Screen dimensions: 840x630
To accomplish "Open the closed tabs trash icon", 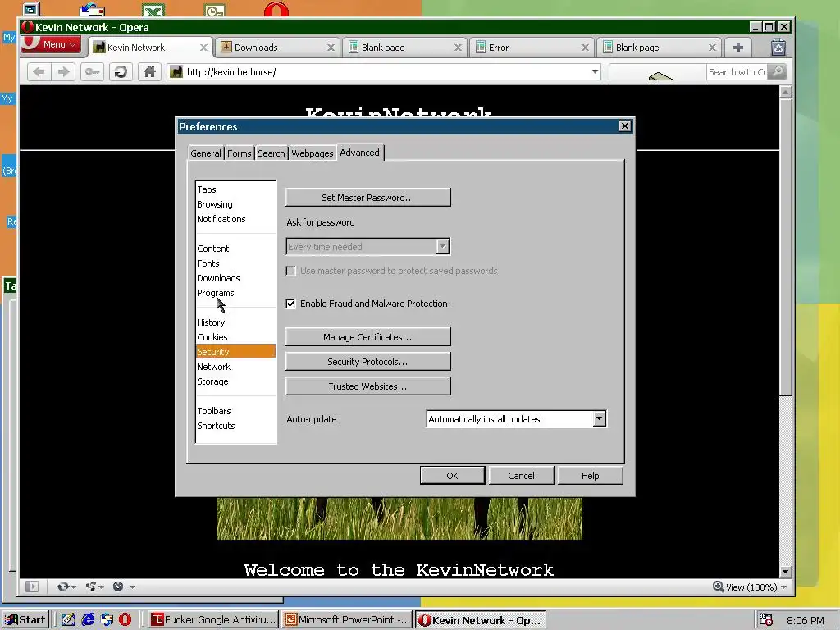I will coord(778,48).
